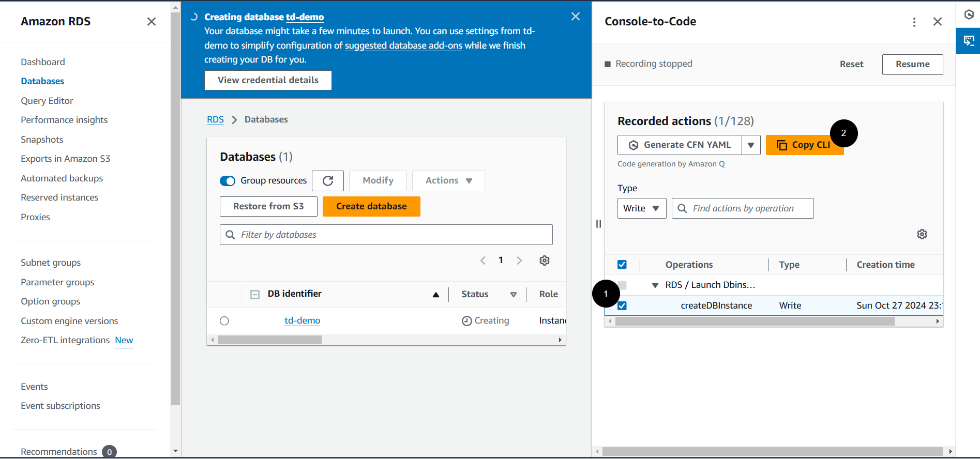980x459 pixels.
Task: Open td-demo database link
Action: click(303, 320)
